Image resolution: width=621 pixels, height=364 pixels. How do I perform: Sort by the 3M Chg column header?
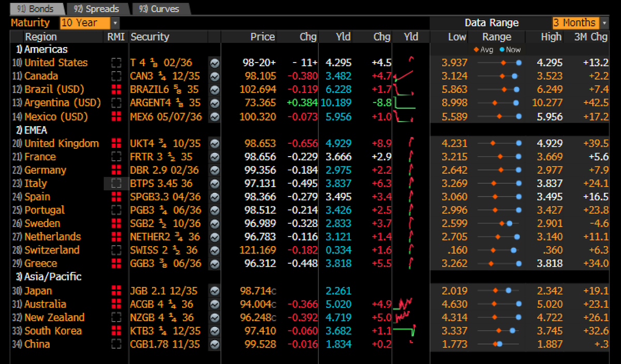point(591,37)
